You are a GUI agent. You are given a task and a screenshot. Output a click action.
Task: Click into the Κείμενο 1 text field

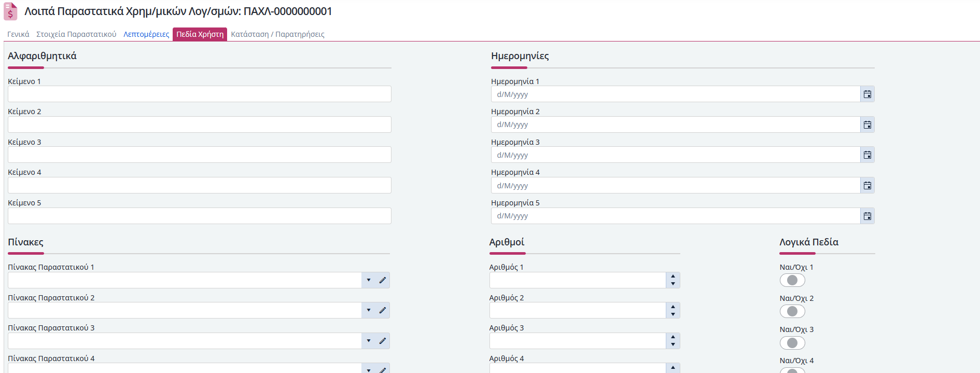[200, 94]
